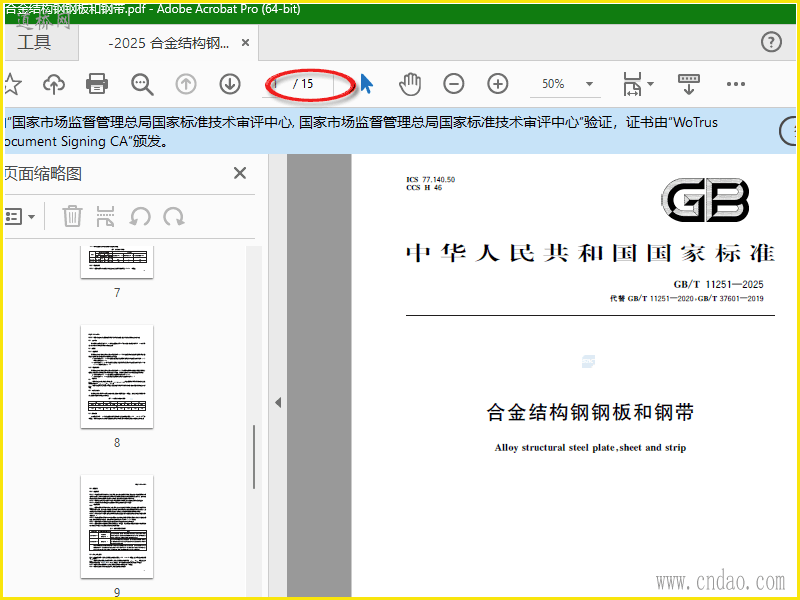Screen dimensions: 800x600
Task: Click the extract pages scissors icon
Action: (x=106, y=216)
